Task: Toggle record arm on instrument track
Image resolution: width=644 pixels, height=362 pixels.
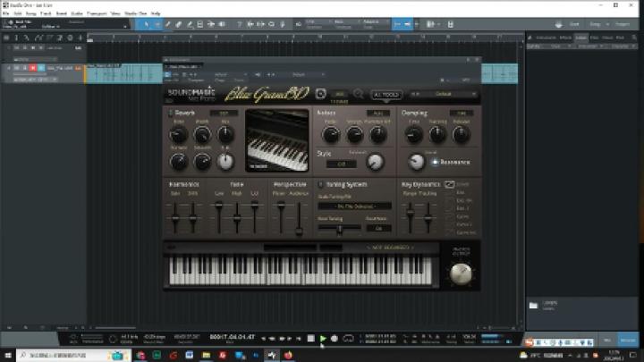Action: [33, 68]
